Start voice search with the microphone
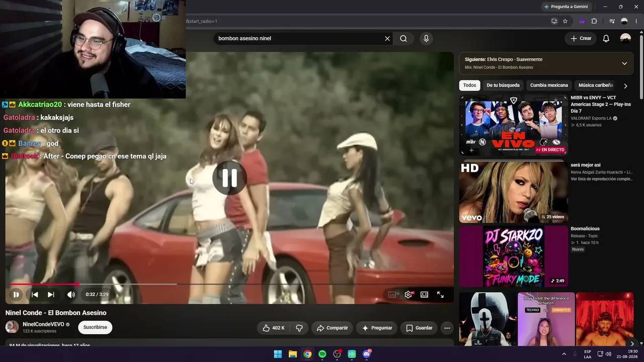 [x=426, y=39]
